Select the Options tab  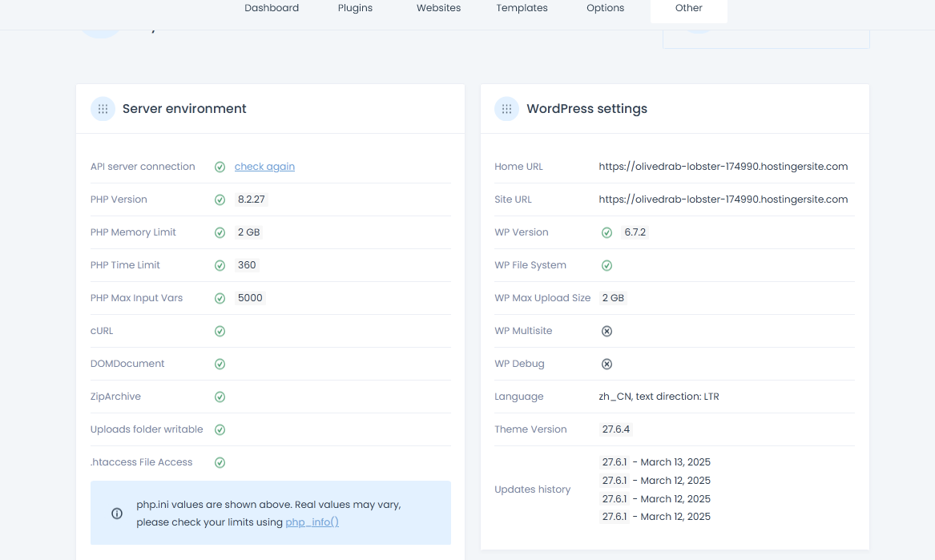(605, 8)
